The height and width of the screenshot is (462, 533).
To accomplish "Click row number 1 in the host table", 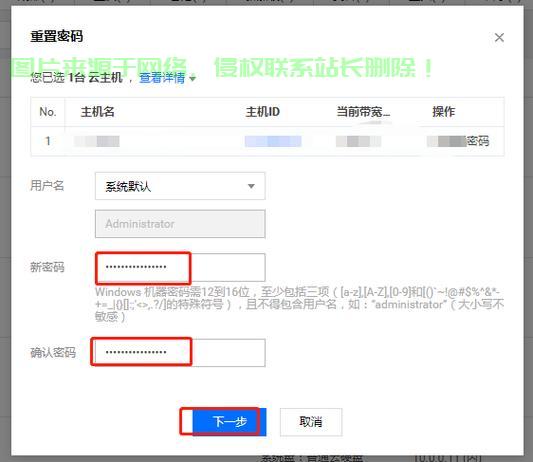I will tap(48, 141).
